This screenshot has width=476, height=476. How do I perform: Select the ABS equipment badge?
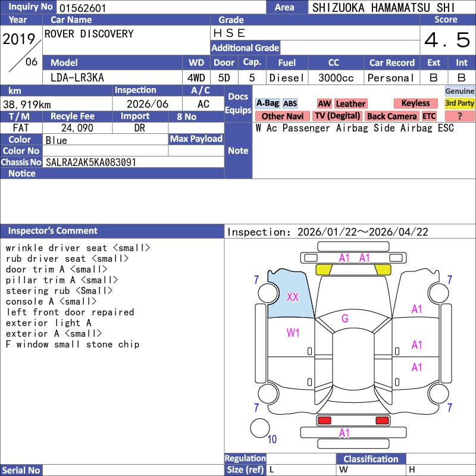(x=290, y=104)
